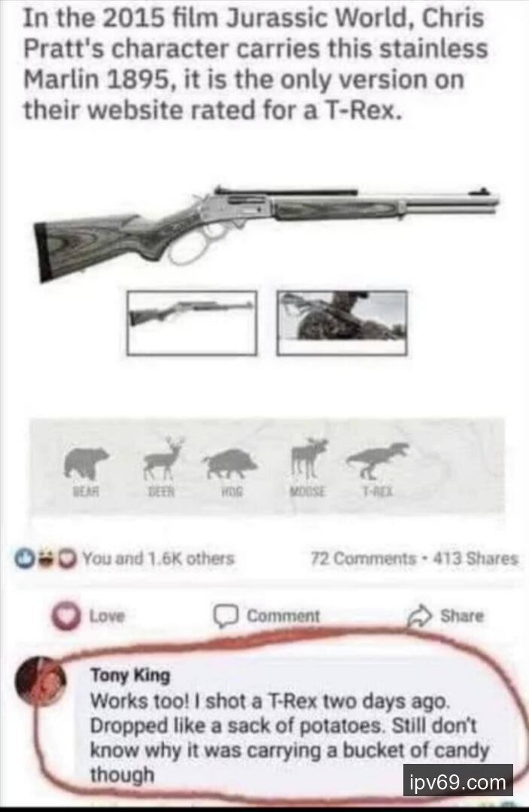The height and width of the screenshot is (812, 529).
Task: Open the Comment button
Action: pyautogui.click(x=267, y=616)
